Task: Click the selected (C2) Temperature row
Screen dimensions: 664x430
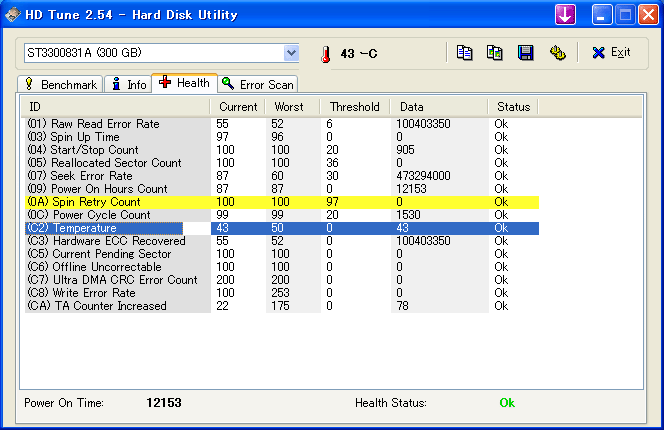Action: pyautogui.click(x=282, y=228)
